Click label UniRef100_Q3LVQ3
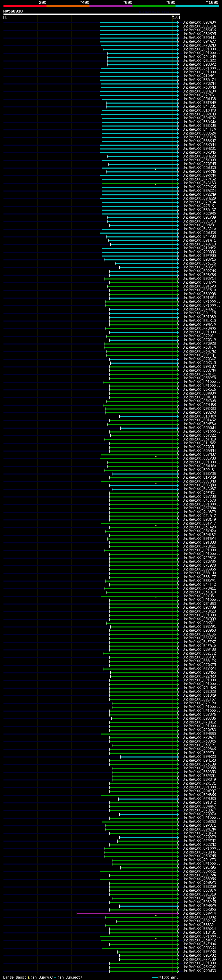The height and width of the screenshot is (980, 222). point(199,459)
